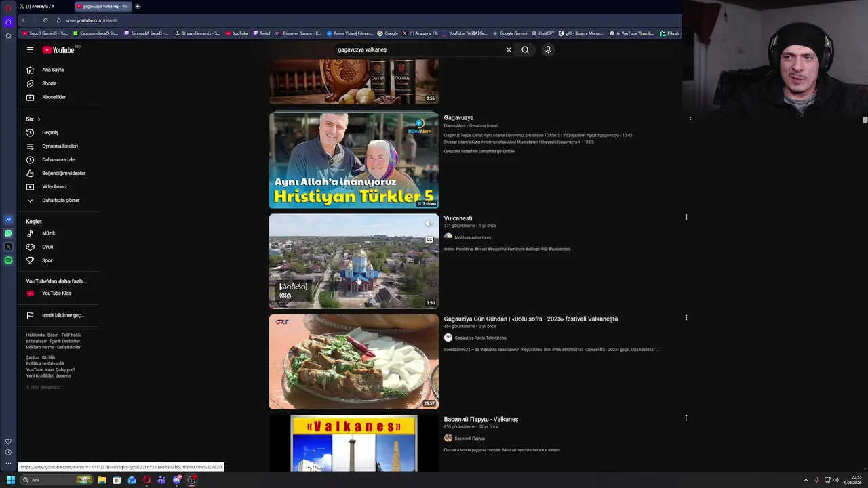Open the YouTube hamburger guide menu
Viewport: 868px width, 488px height.
tap(30, 49)
